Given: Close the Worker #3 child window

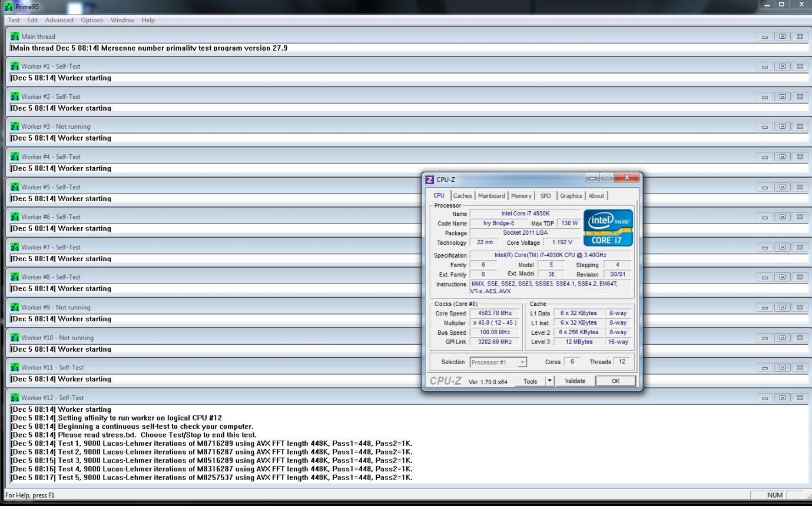Looking at the screenshot, I should [x=800, y=126].
